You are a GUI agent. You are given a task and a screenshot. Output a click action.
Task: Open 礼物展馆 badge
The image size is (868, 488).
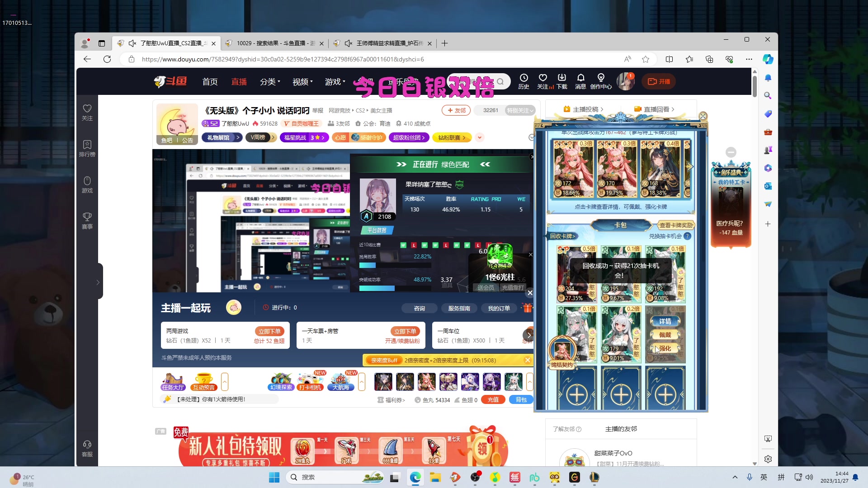pyautogui.click(x=222, y=137)
